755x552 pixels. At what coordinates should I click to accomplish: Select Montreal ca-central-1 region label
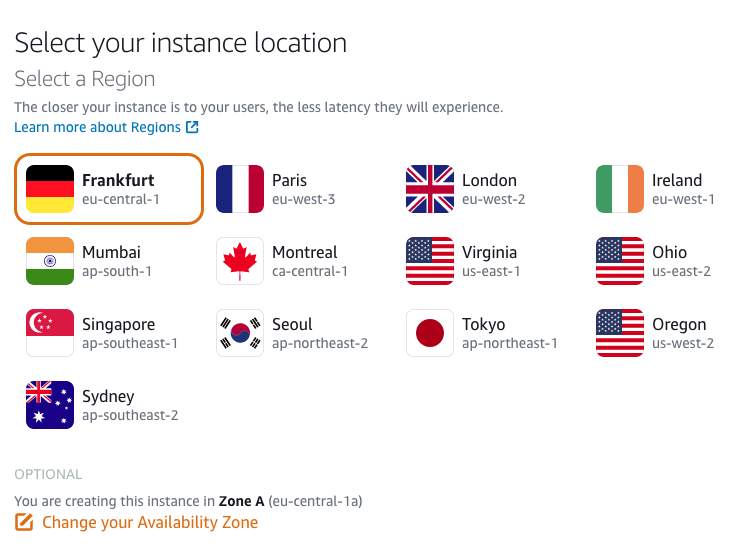pos(310,261)
